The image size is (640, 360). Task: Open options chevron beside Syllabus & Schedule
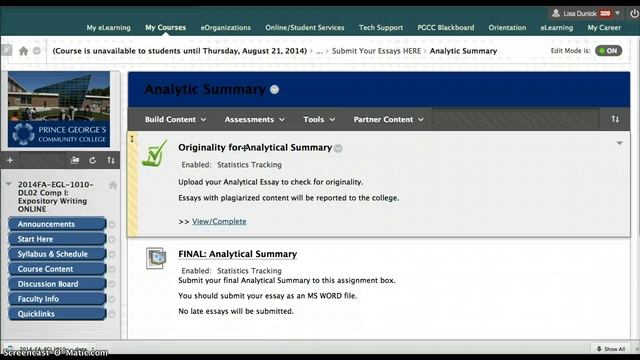click(112, 254)
